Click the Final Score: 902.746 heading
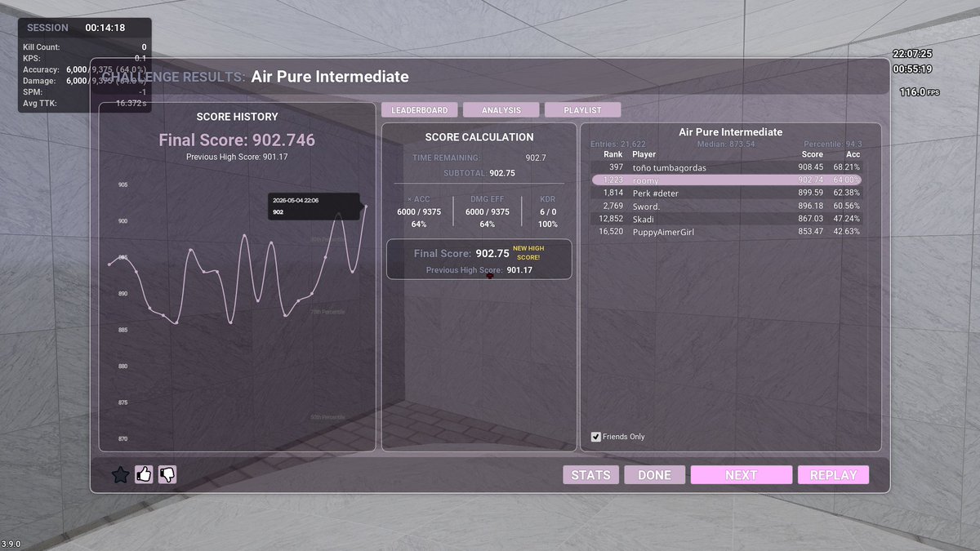 (237, 140)
